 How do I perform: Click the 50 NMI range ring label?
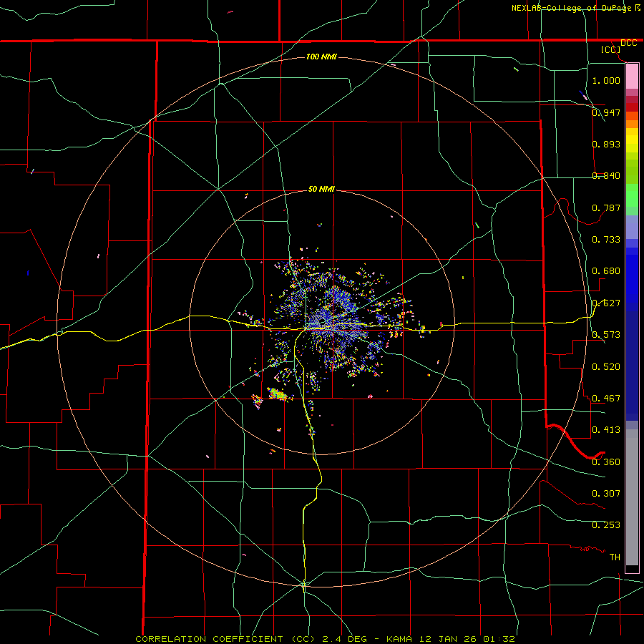(x=321, y=189)
